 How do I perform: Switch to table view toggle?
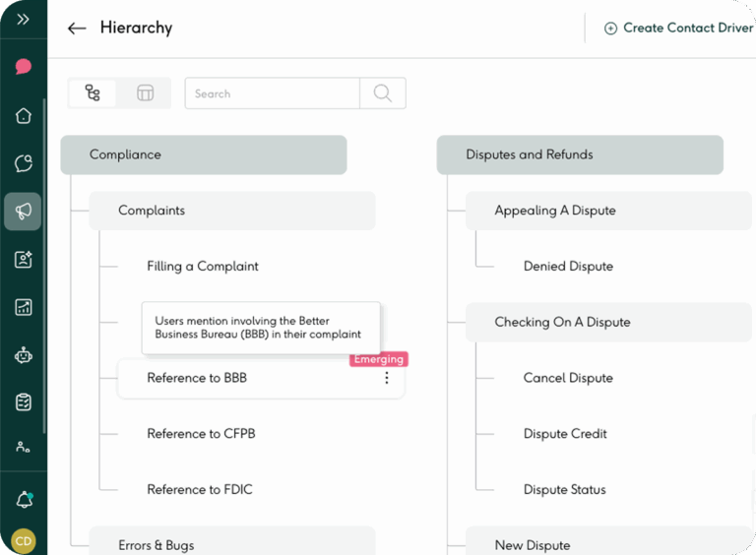click(x=145, y=93)
